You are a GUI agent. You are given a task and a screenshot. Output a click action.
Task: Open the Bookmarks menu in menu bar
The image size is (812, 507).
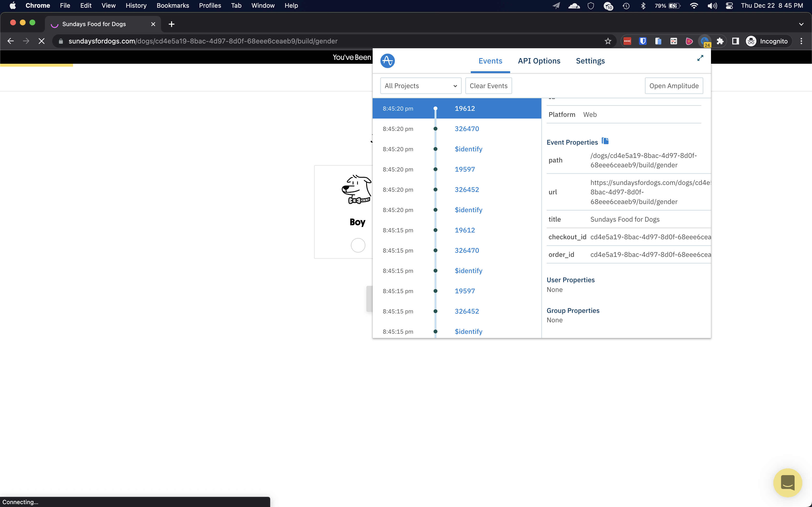173,5
